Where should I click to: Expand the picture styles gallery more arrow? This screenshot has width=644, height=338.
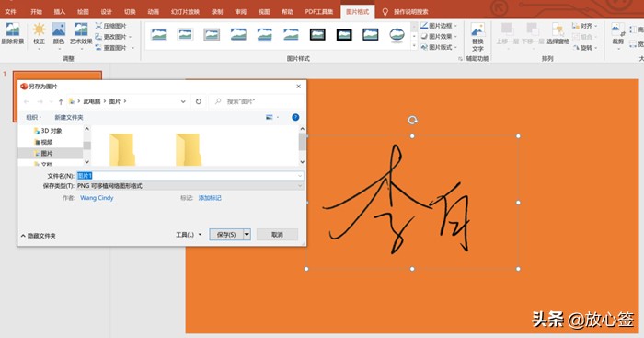coord(414,46)
